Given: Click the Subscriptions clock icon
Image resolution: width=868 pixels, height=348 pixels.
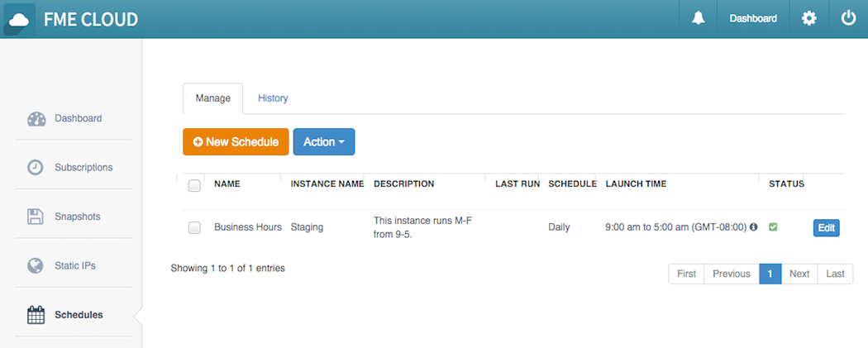Looking at the screenshot, I should [36, 168].
